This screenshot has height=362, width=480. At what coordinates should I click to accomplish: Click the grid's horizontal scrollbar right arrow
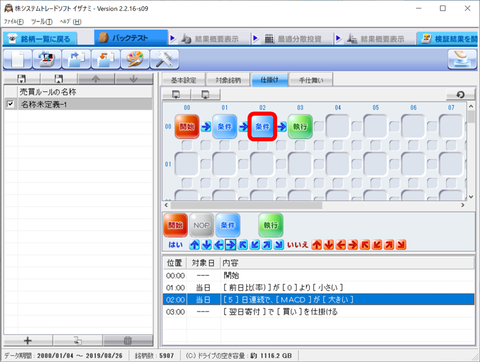point(463,205)
